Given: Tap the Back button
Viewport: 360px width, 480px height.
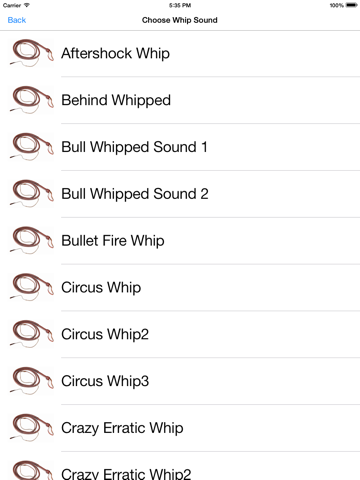Looking at the screenshot, I should [x=17, y=20].
